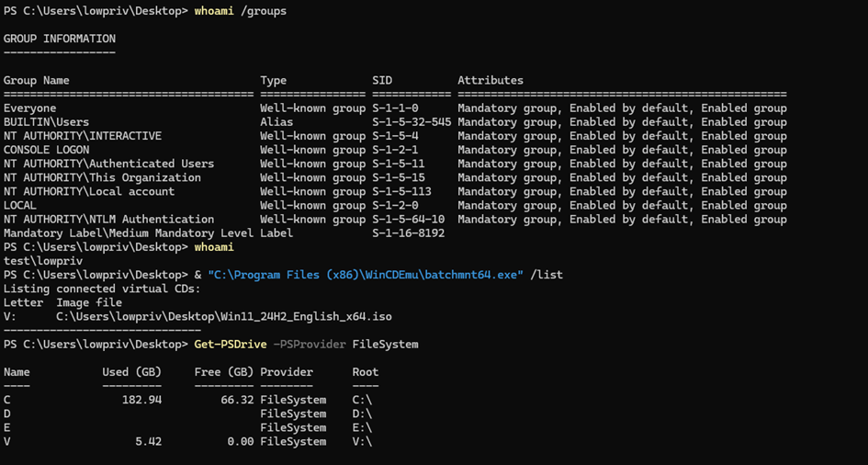
Task: Click "NT AUTHORITY\INTERACTIVE" group name
Action: [x=83, y=136]
